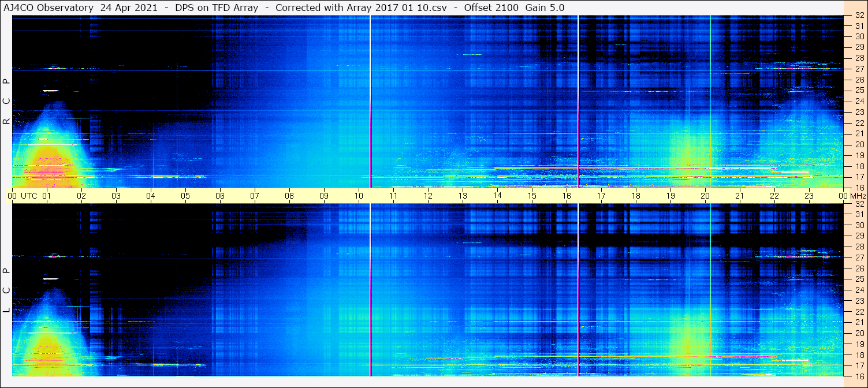Click the 25 MHz tick on the LCP scale
868x388 pixels.
pos(859,279)
